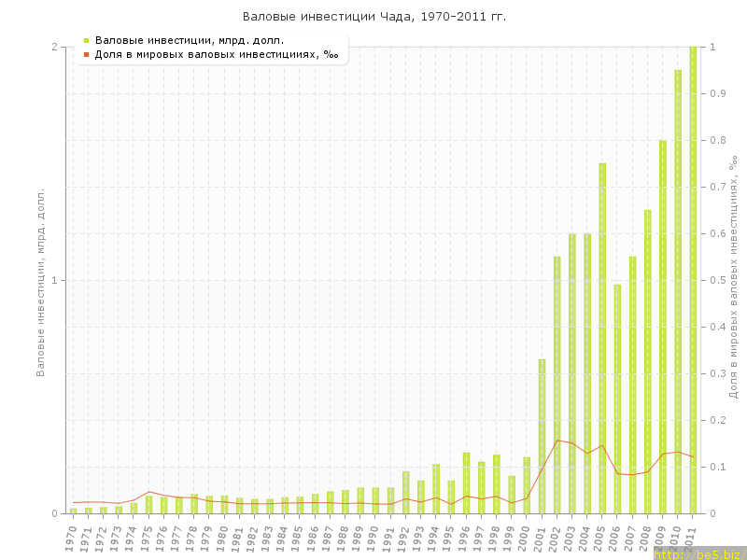Toggle the 'Доля в мировых валовых инвестициях' legend entry

tap(217, 54)
